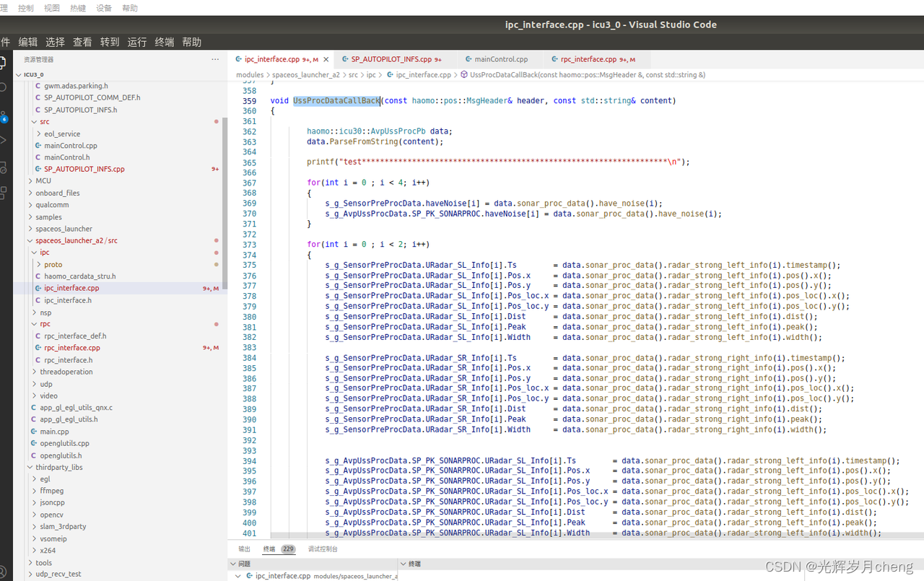Open the 选择 (Selection) menu

coord(55,42)
